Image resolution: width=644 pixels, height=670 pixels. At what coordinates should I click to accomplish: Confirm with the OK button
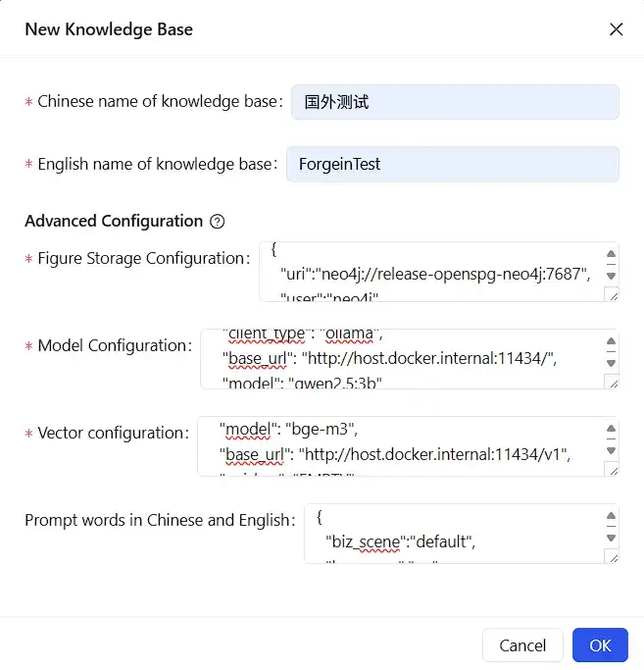coord(600,645)
